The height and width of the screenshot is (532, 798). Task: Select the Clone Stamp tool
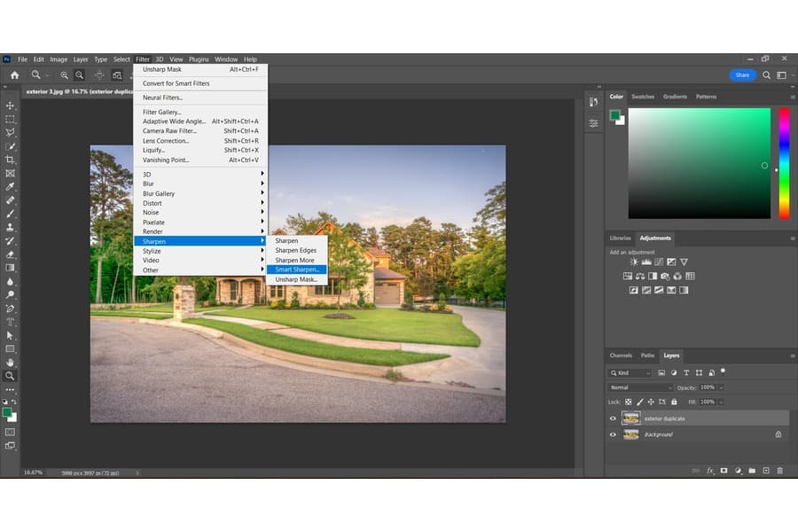[x=10, y=227]
